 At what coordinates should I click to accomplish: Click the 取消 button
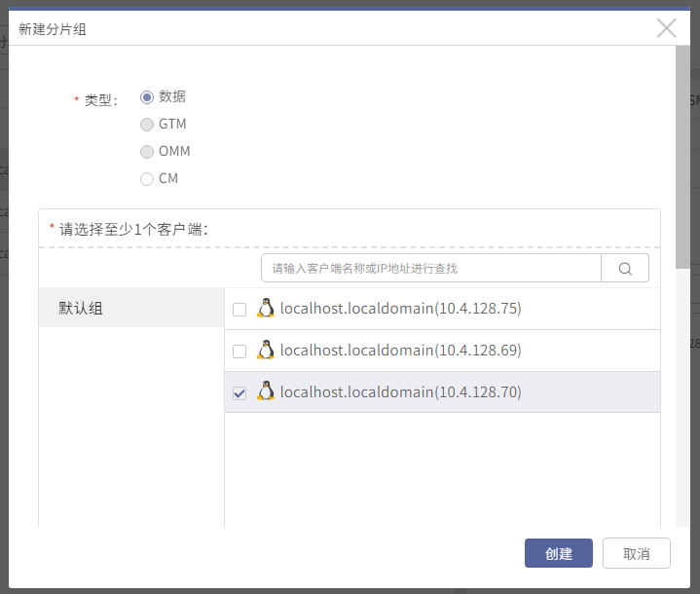636,553
